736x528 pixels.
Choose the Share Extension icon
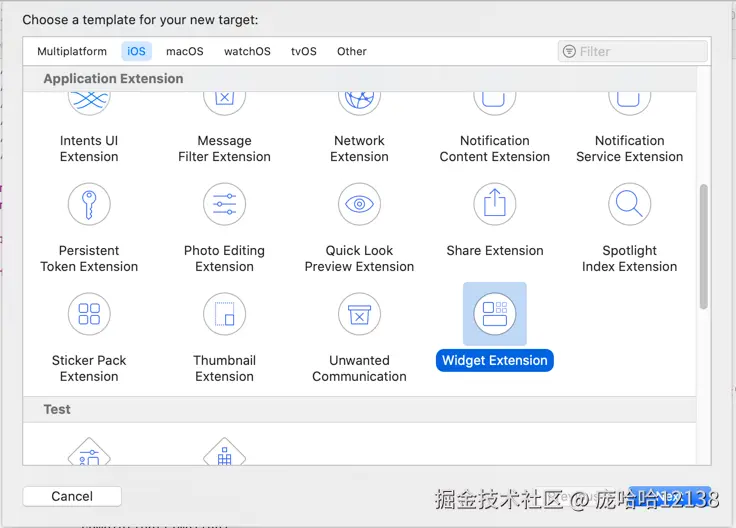(495, 204)
